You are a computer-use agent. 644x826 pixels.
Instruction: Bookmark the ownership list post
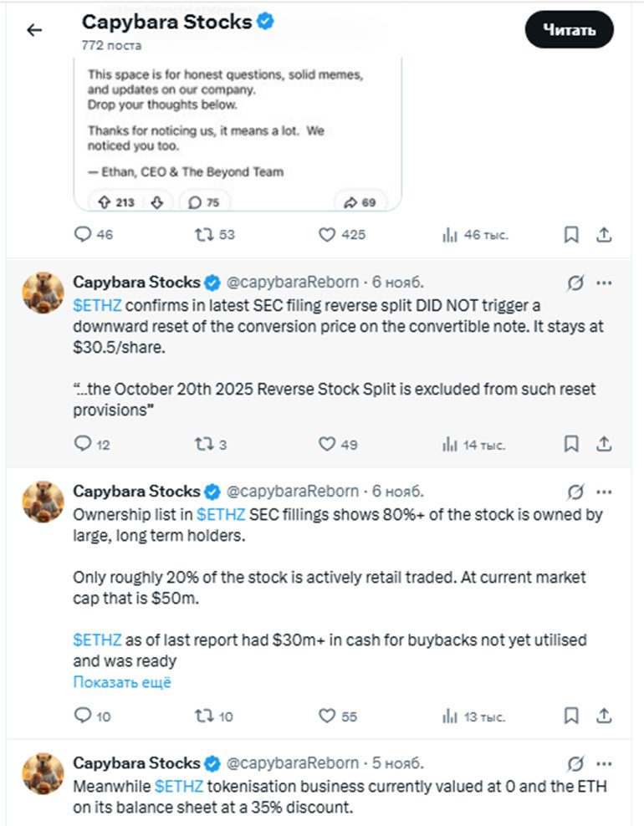point(571,716)
